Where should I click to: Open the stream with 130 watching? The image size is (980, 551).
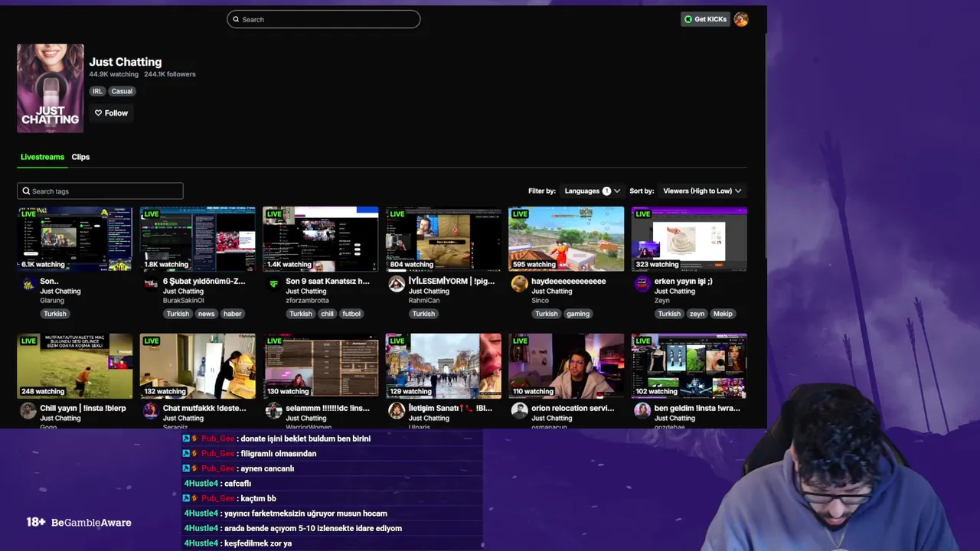[x=321, y=366]
